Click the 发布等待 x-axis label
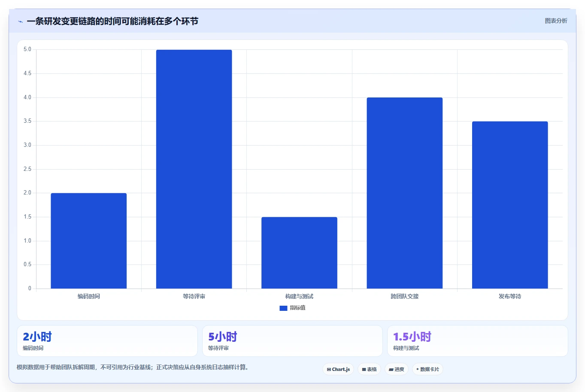 [510, 296]
